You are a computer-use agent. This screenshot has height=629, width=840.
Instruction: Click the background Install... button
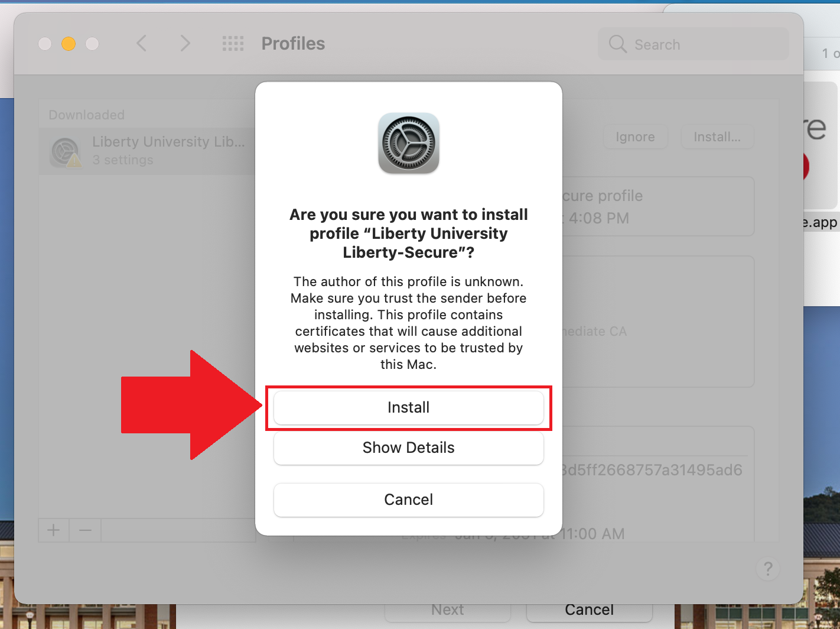[x=717, y=137]
